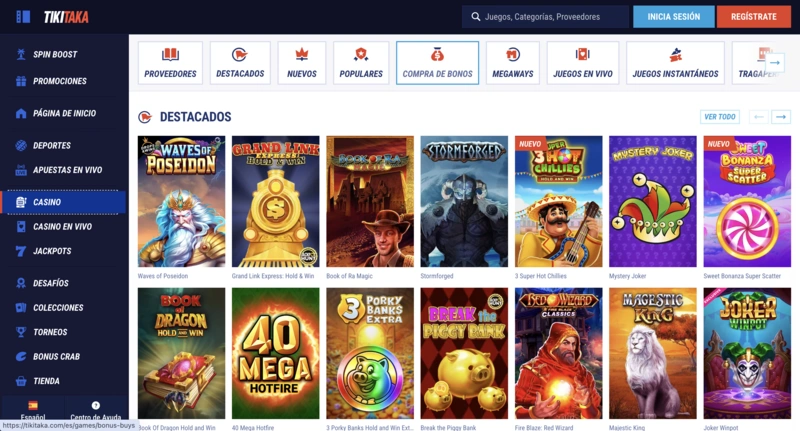Advance category bar with right arrow
The image size is (800, 431).
tap(774, 63)
